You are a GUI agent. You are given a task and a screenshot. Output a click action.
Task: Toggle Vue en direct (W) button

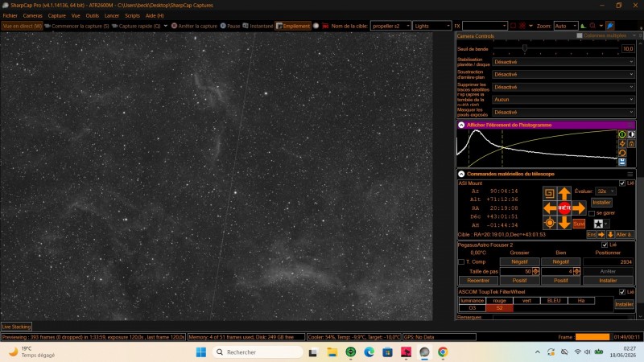click(x=23, y=26)
